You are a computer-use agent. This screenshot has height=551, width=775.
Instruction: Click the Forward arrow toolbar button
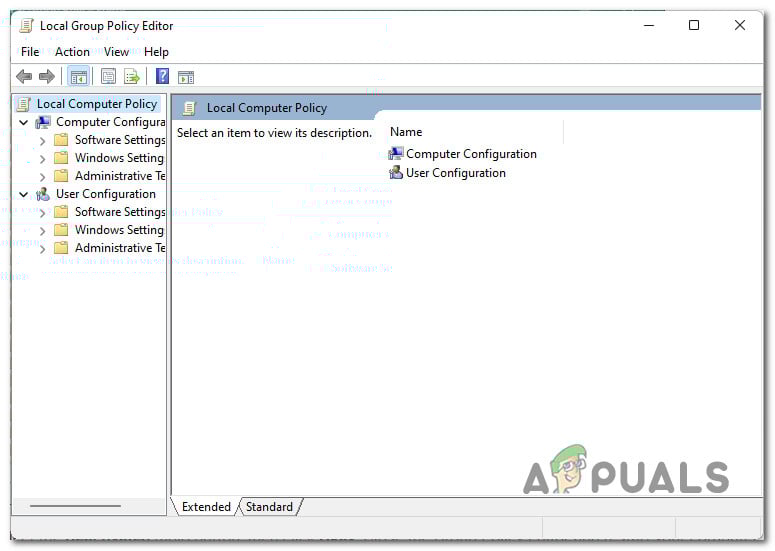[46, 77]
